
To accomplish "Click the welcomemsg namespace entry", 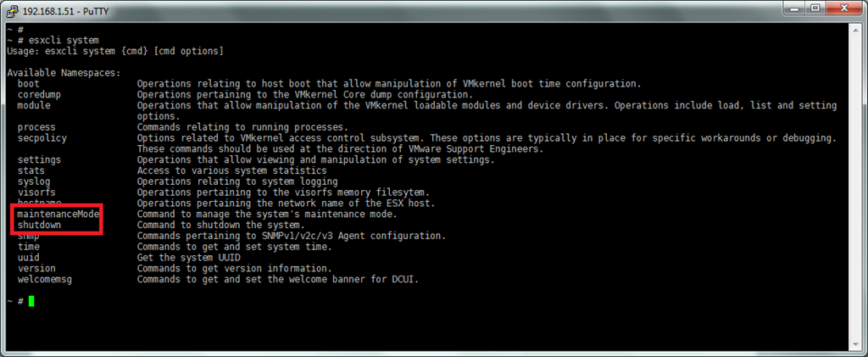I will pyautogui.click(x=44, y=279).
